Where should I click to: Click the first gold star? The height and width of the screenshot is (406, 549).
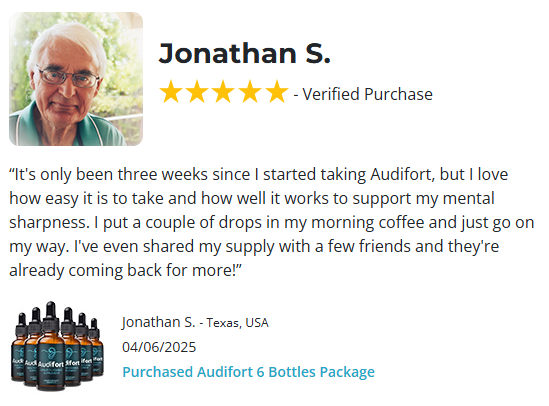(171, 92)
